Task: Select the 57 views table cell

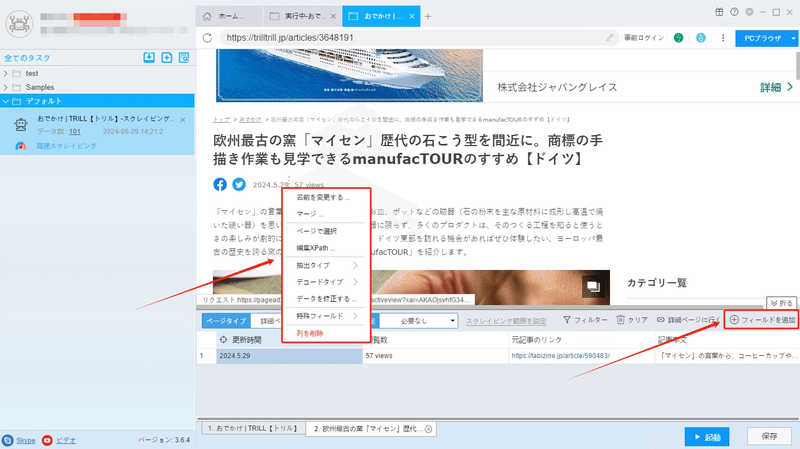Action: pyautogui.click(x=435, y=356)
